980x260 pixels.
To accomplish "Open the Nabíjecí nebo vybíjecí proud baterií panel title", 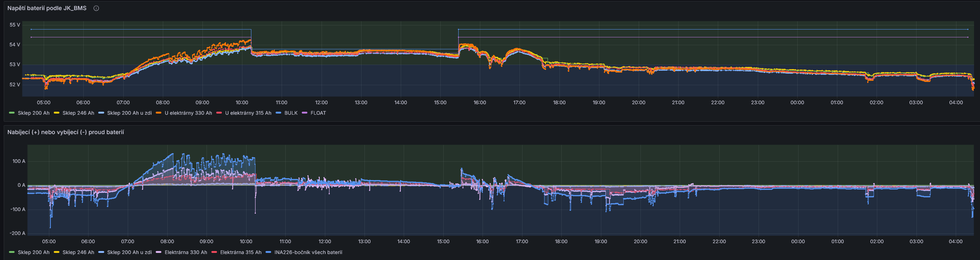I will tap(65, 132).
